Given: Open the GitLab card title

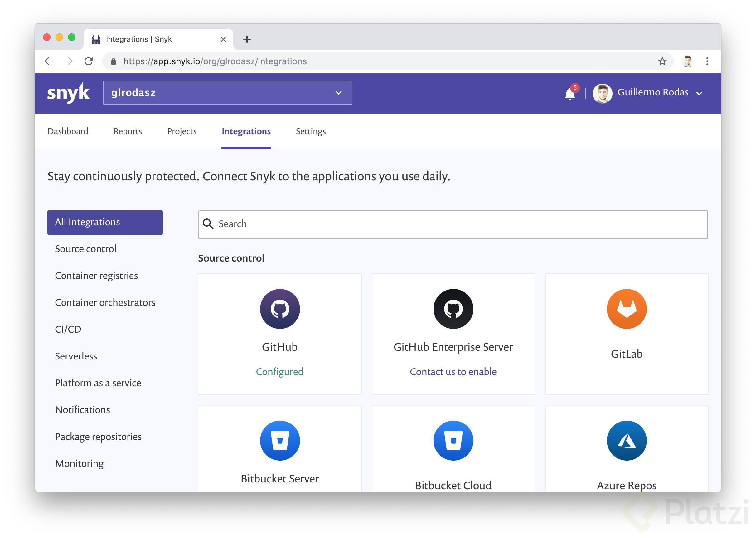Looking at the screenshot, I should tap(626, 354).
